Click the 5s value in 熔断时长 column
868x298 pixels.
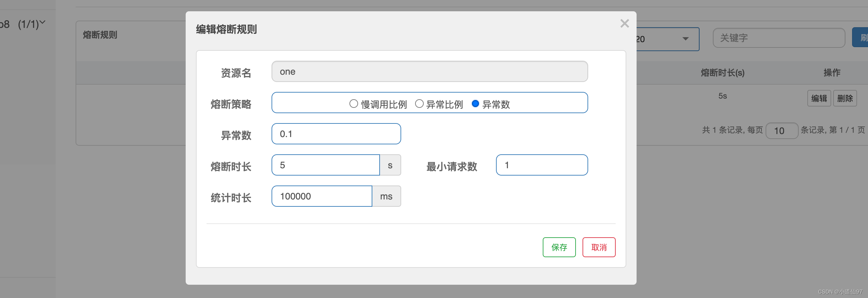click(722, 96)
